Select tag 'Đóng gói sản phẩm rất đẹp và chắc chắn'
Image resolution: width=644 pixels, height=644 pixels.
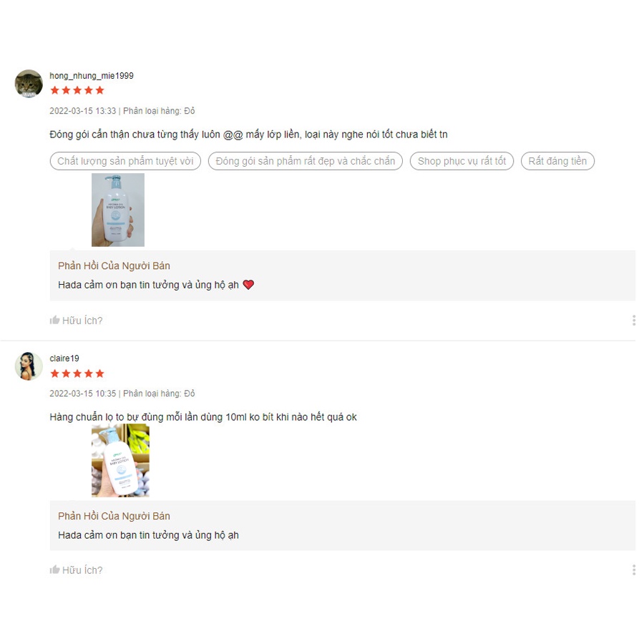point(305,161)
